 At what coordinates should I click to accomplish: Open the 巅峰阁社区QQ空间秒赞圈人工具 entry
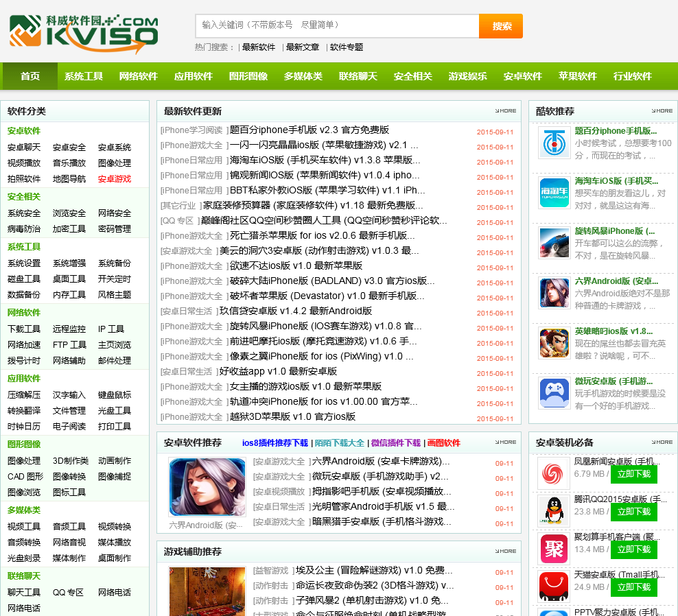point(324,220)
